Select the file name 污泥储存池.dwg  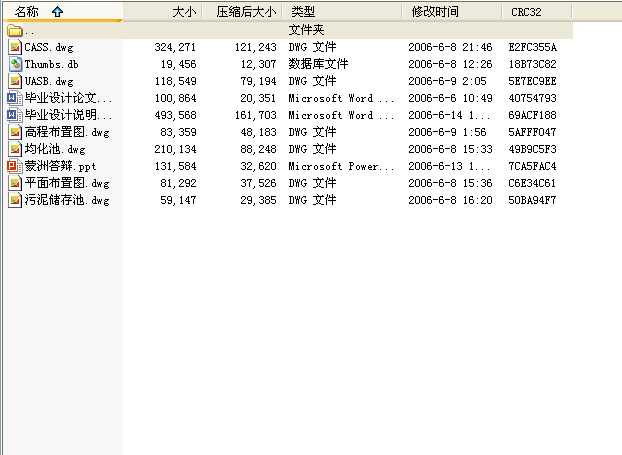click(67, 200)
